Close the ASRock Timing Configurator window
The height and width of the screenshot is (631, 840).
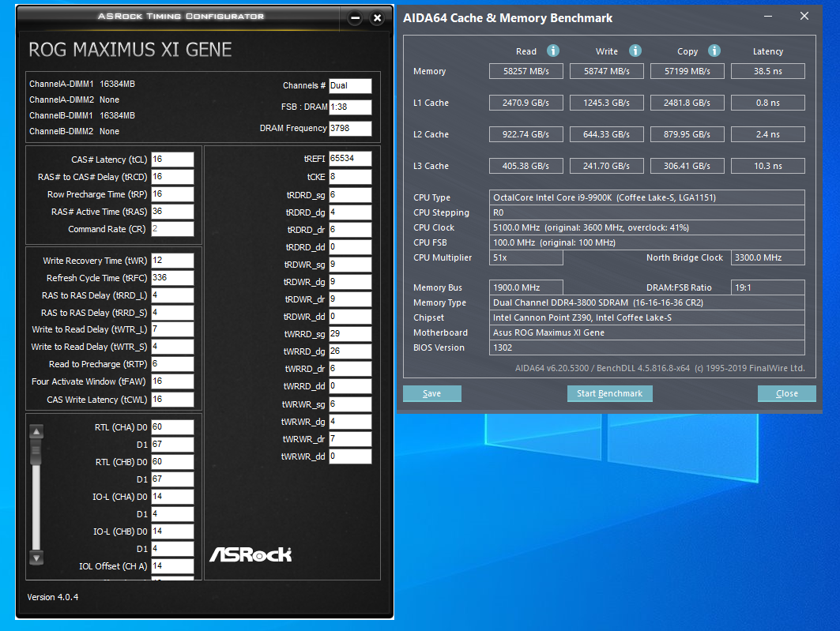pyautogui.click(x=378, y=18)
